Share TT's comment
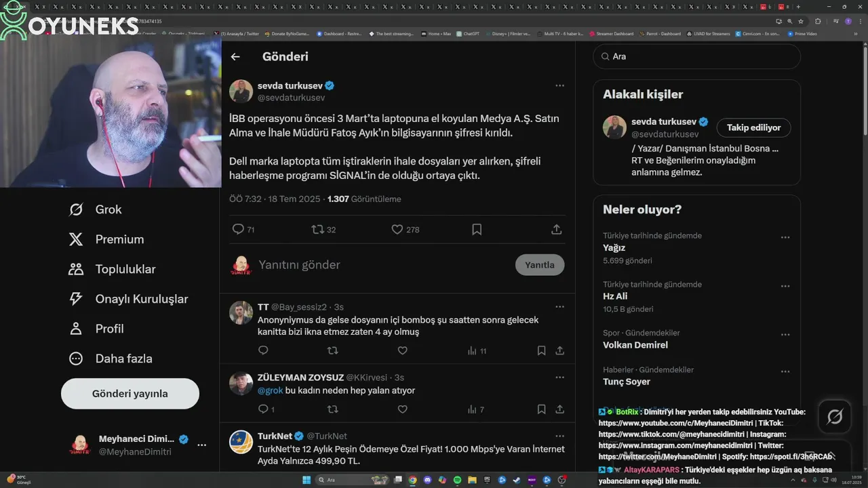The image size is (868, 488). click(559, 350)
